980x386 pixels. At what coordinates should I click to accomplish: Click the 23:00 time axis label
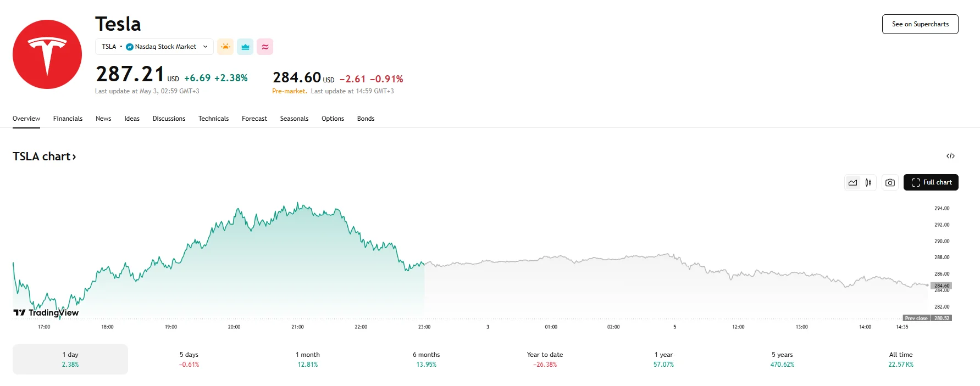424,327
